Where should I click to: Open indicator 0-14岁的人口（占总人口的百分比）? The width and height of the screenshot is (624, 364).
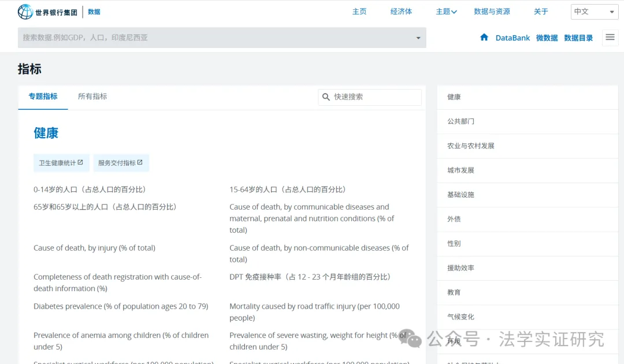point(90,190)
